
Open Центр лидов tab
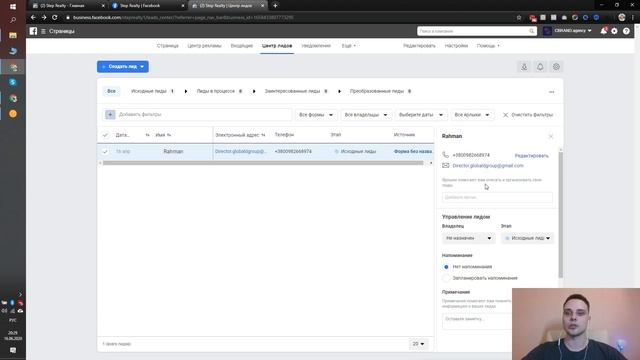277,46
